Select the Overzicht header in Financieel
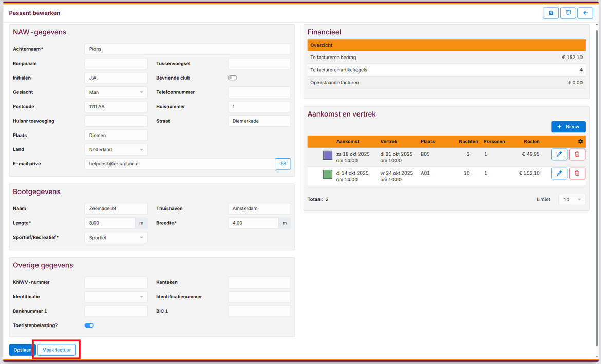 coord(446,45)
